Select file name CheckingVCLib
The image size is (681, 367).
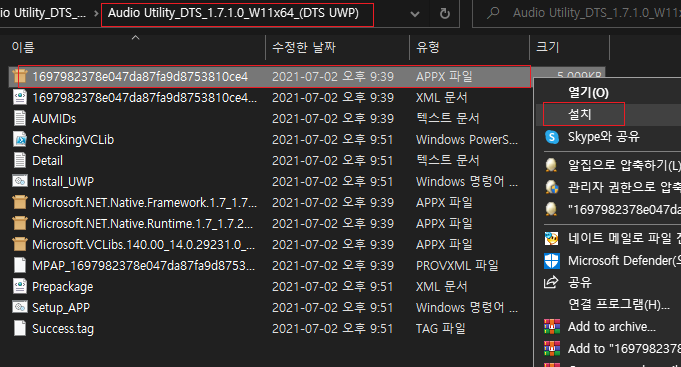coord(73,139)
